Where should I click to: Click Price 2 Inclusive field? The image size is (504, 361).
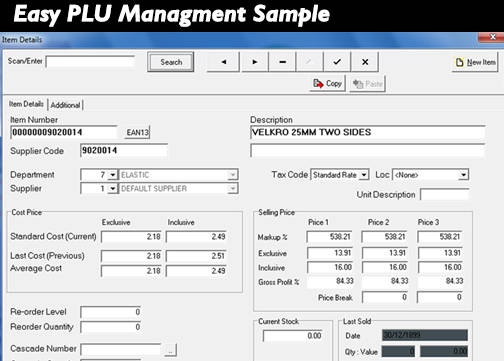pyautogui.click(x=385, y=267)
